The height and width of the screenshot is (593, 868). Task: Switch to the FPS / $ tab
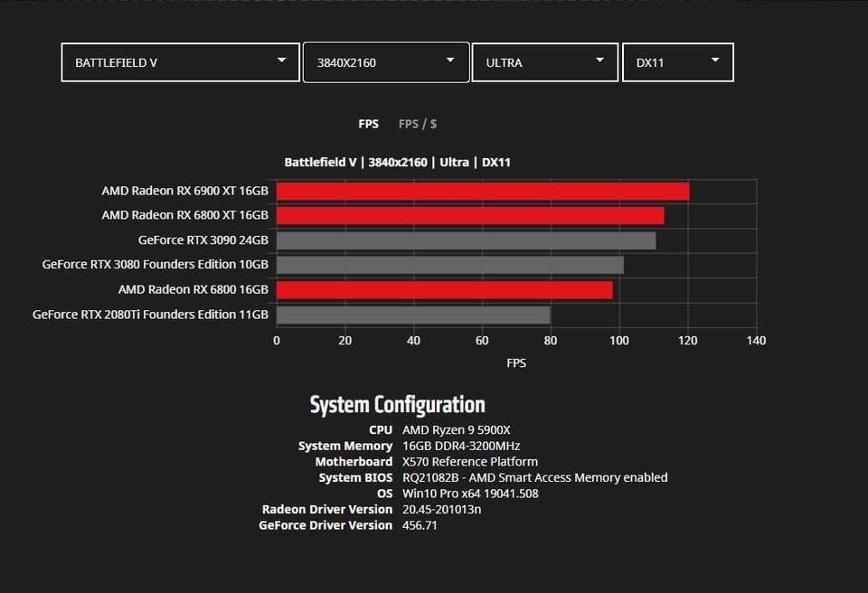[418, 124]
